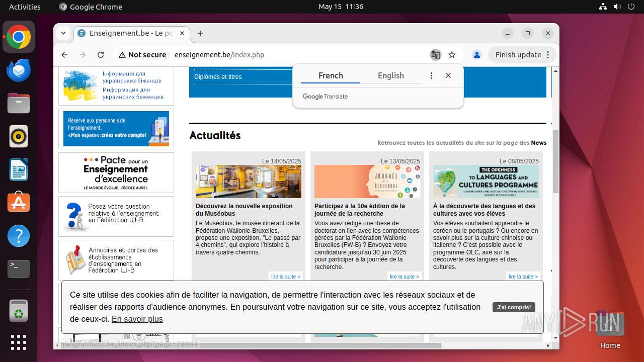Click the Not secure site info chip
This screenshot has width=644, height=362.
142,55
